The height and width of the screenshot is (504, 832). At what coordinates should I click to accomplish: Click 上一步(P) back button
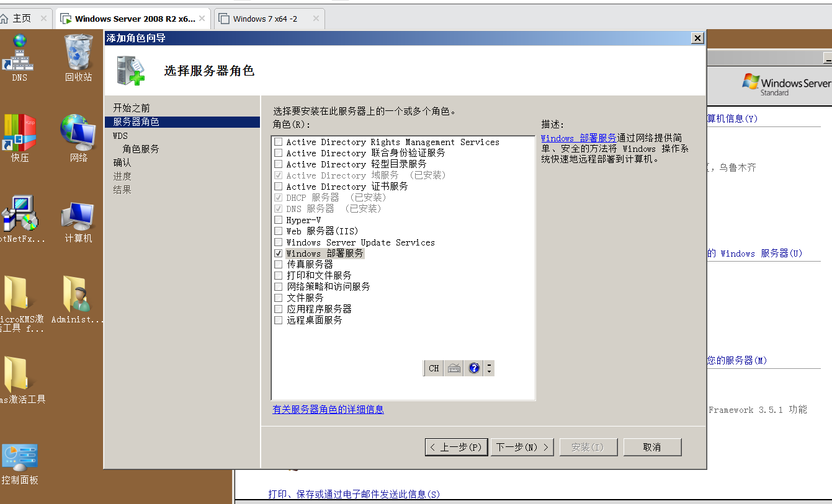pyautogui.click(x=457, y=447)
